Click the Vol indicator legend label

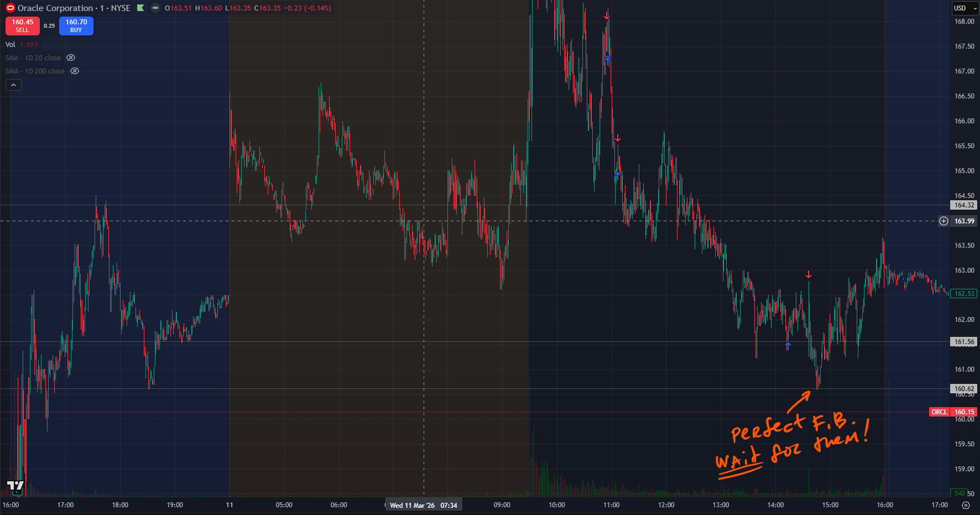click(x=11, y=44)
